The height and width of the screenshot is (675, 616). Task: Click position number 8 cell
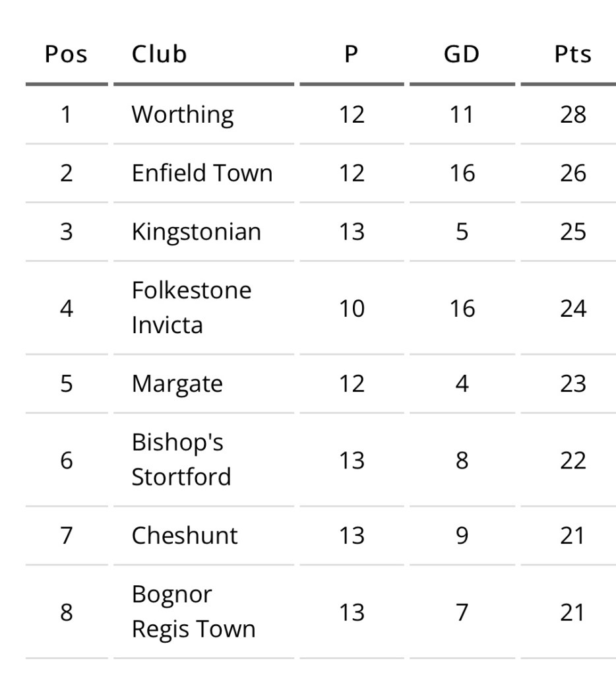[x=66, y=612]
